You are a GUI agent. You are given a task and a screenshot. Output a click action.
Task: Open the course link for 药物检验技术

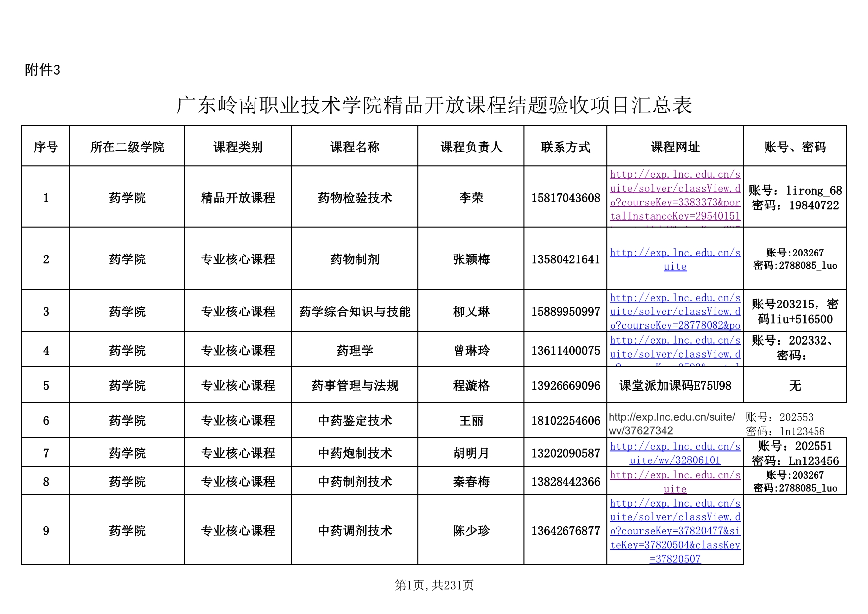[x=675, y=195]
